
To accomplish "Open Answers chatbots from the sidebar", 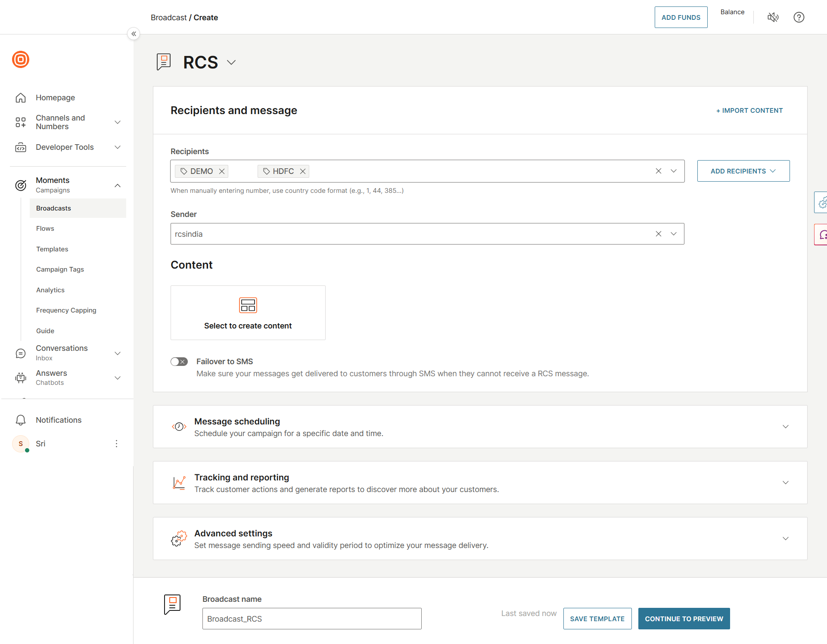I will tap(51, 377).
